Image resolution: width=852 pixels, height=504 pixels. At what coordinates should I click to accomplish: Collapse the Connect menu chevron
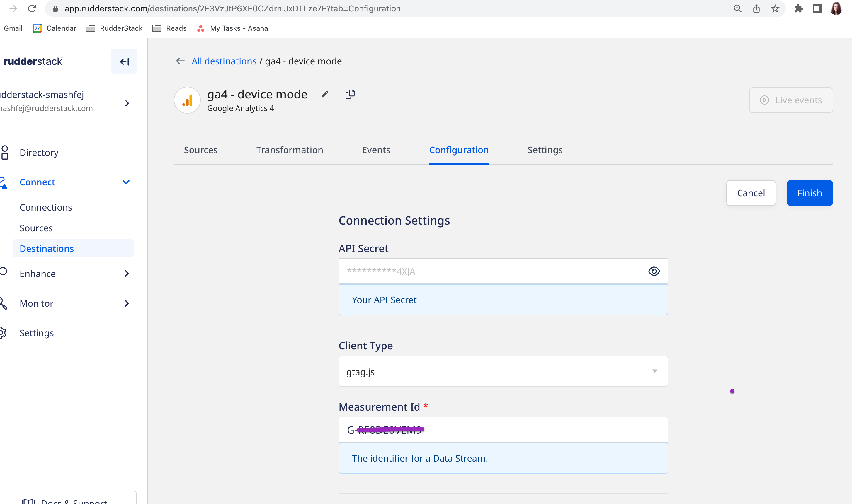click(126, 182)
